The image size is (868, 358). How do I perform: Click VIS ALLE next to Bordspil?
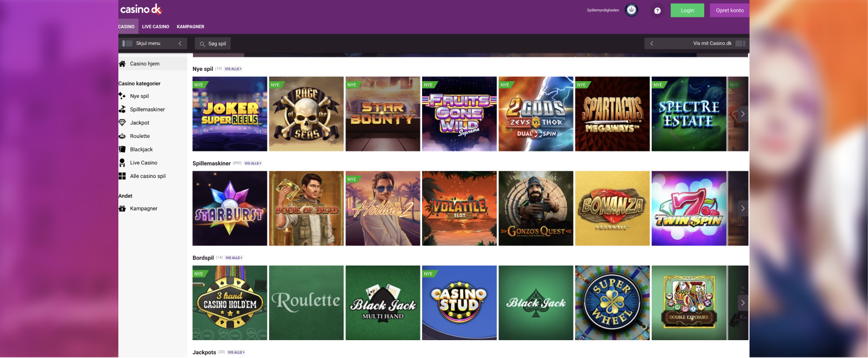point(234,258)
